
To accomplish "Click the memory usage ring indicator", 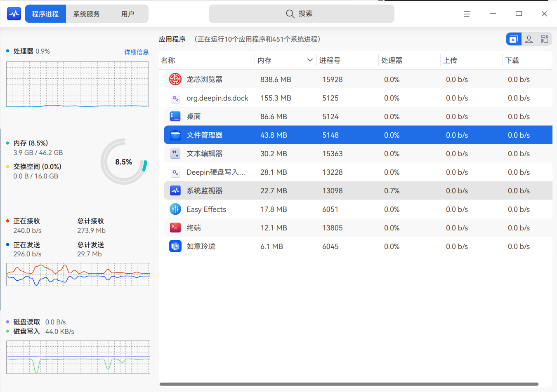I will pyautogui.click(x=124, y=162).
